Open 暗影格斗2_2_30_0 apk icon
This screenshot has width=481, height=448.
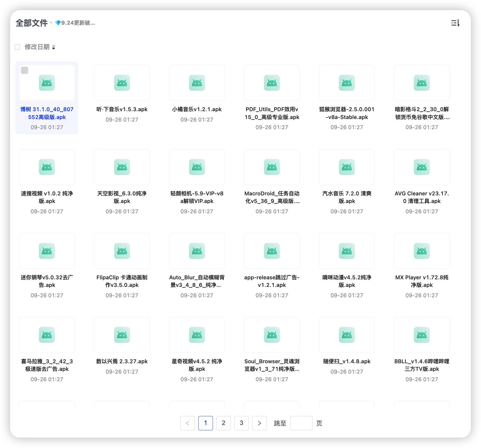tap(422, 83)
